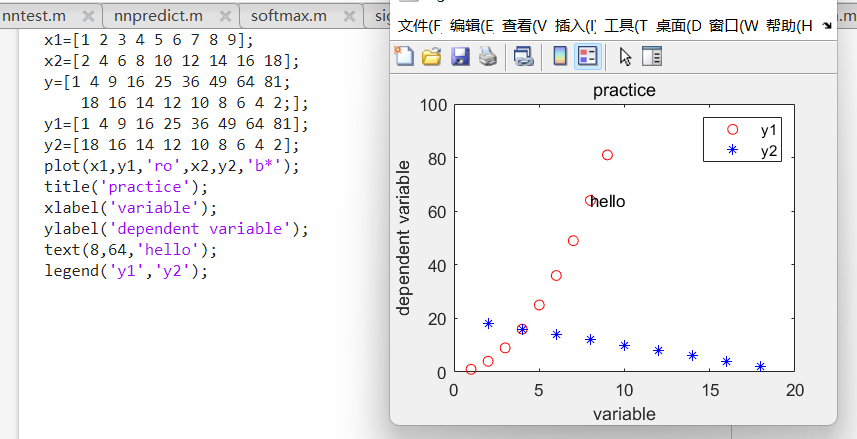The image size is (857, 439).
Task: Open the Property Inspector toolbar icon
Action: click(x=651, y=56)
